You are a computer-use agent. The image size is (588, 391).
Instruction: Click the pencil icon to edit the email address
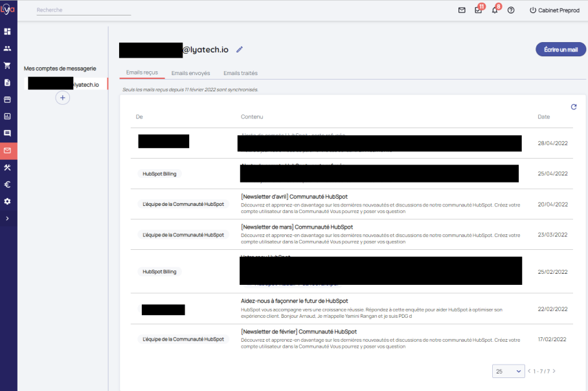(240, 49)
